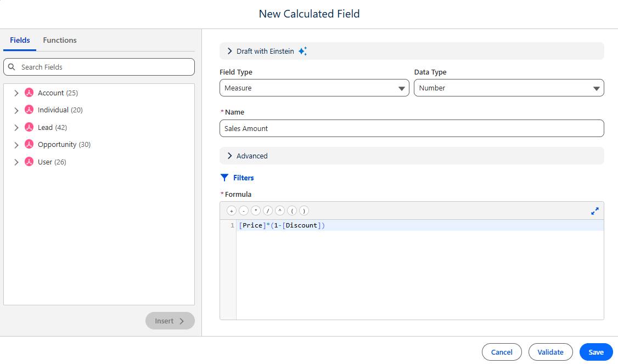
Task: Click the Einstein sparkles icon
Action: (x=302, y=50)
